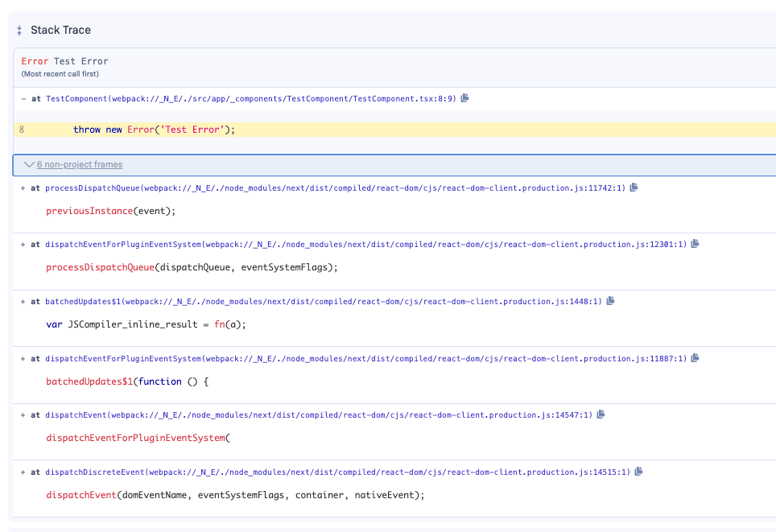The width and height of the screenshot is (776, 532).
Task: Click code 'dispatchEvent(domEventName, eventSystemFlags, container, nativeEvent);'
Action: pyautogui.click(x=235, y=495)
